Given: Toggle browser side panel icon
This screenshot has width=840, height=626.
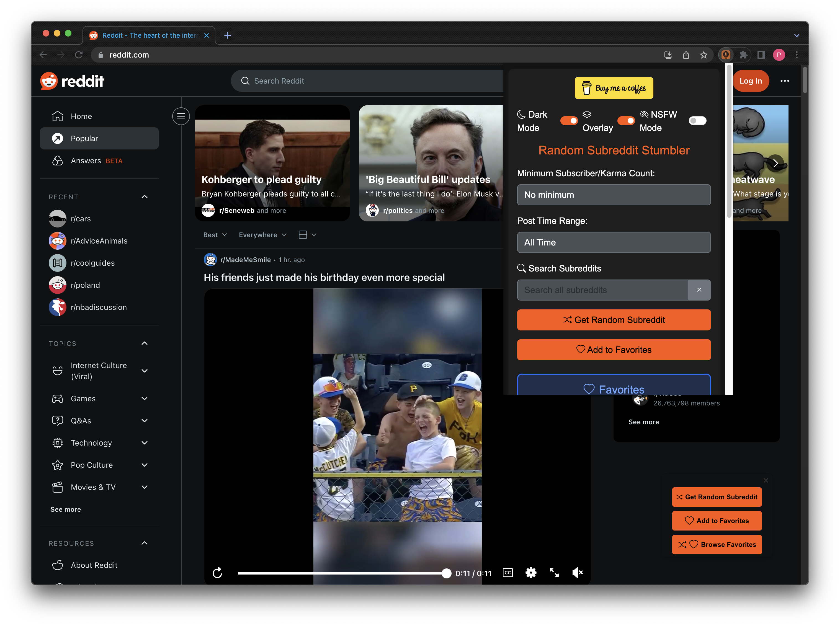Looking at the screenshot, I should pyautogui.click(x=761, y=55).
